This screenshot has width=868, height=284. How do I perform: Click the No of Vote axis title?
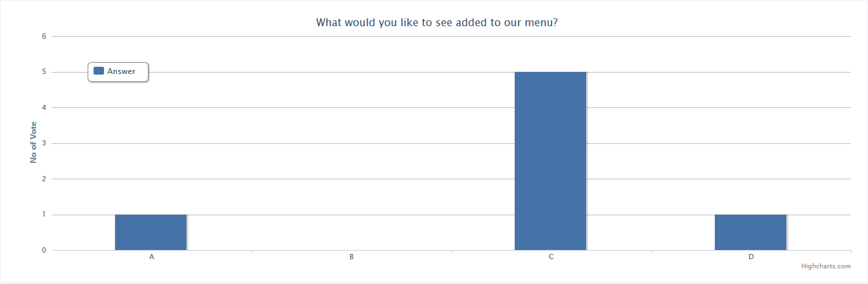click(x=33, y=143)
